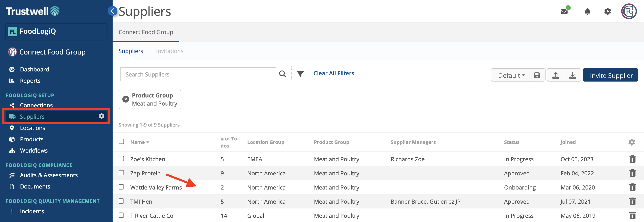Click the search magnifier icon

(282, 74)
